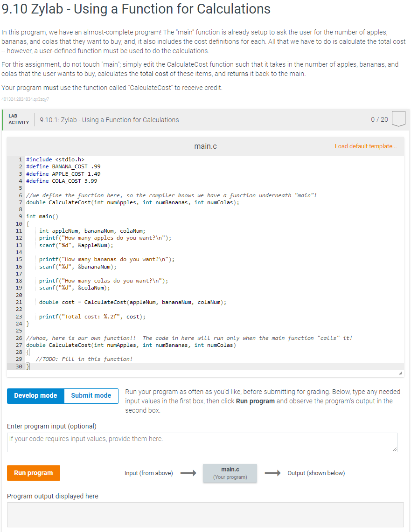411x532 pixels.
Task: Select the main.c (Your program) box
Action: [230, 473]
